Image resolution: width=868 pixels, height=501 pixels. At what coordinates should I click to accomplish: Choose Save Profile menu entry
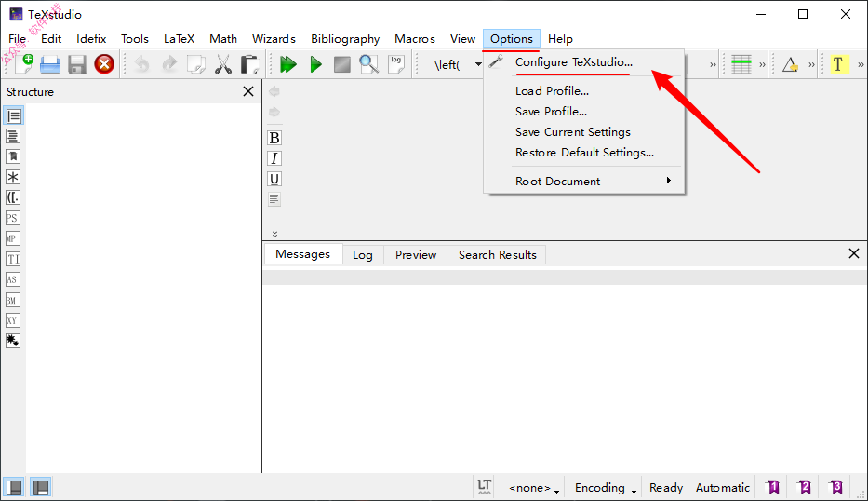[584, 112]
